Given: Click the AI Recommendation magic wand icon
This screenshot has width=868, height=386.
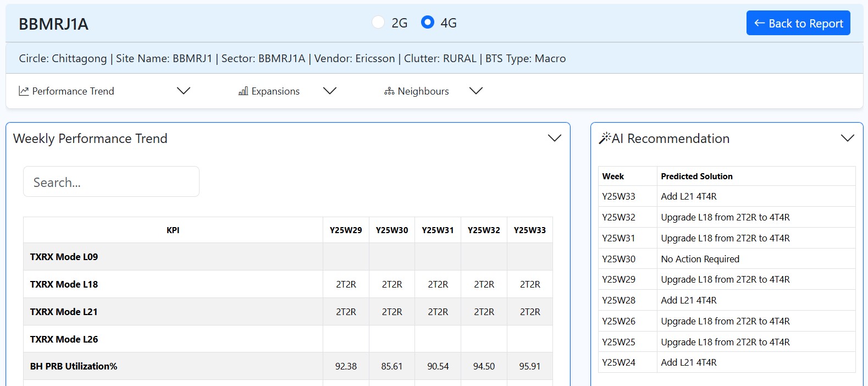Looking at the screenshot, I should [x=605, y=138].
